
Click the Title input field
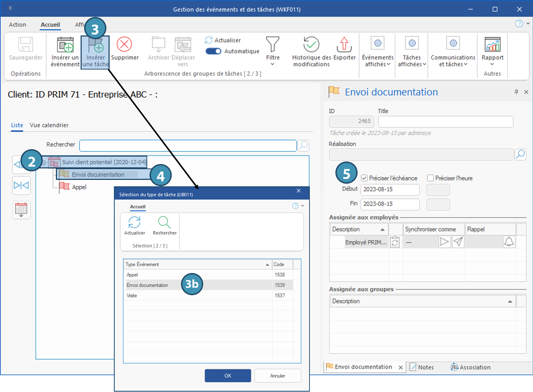(446, 122)
